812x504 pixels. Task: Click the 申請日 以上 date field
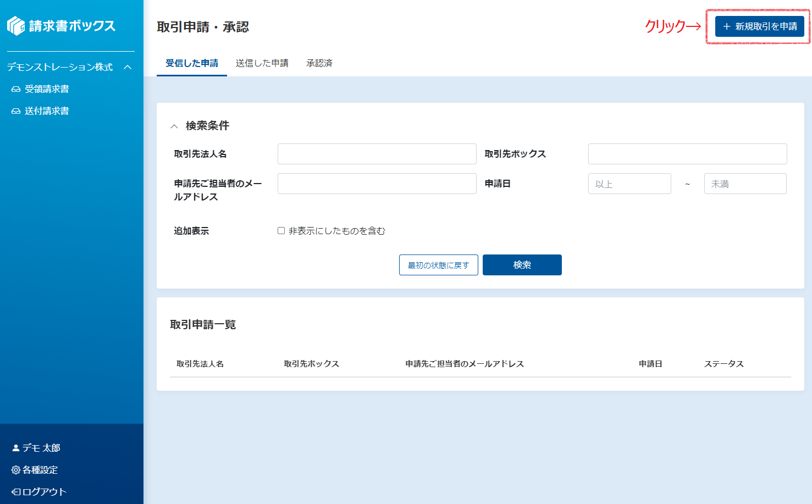point(629,184)
